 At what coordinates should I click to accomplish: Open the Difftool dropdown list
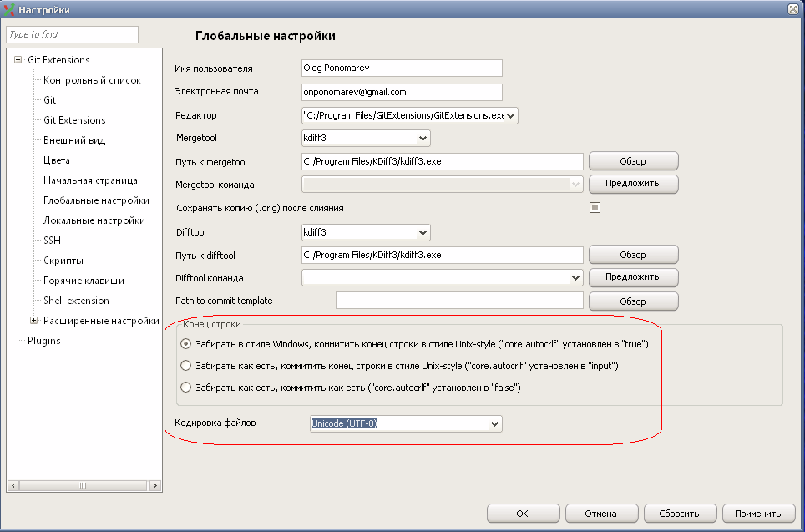pos(423,232)
